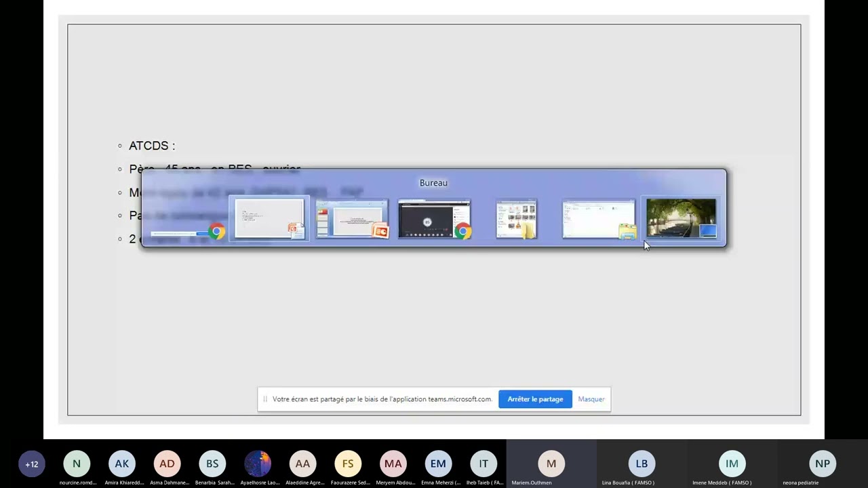Click participant avatar IM Imene Meddeb
The image size is (868, 488).
tap(732, 464)
